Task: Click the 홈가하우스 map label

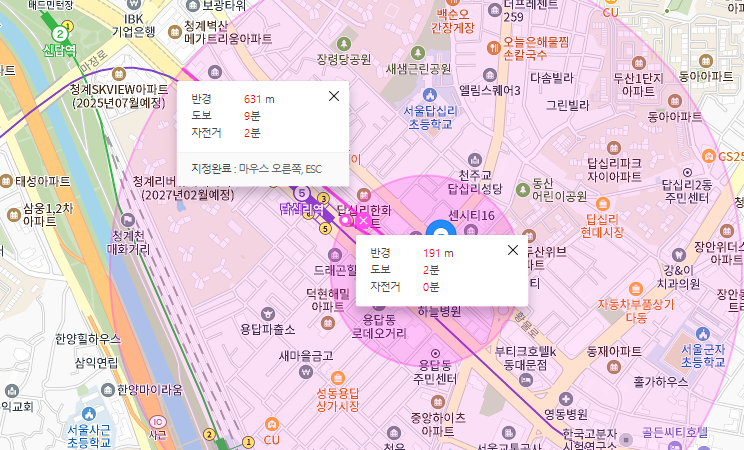Action: pos(660,381)
